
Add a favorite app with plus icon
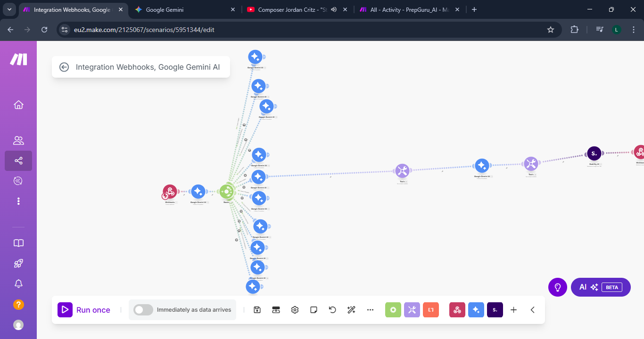coord(514,310)
